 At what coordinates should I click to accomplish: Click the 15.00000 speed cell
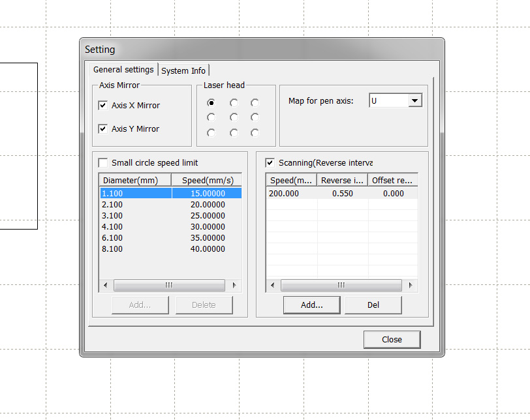[207, 193]
